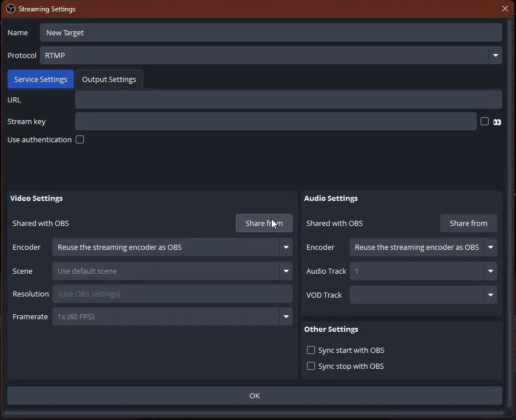Image resolution: width=516 pixels, height=420 pixels.
Task: Open the VOD Track dropdown
Action: pyautogui.click(x=423, y=295)
